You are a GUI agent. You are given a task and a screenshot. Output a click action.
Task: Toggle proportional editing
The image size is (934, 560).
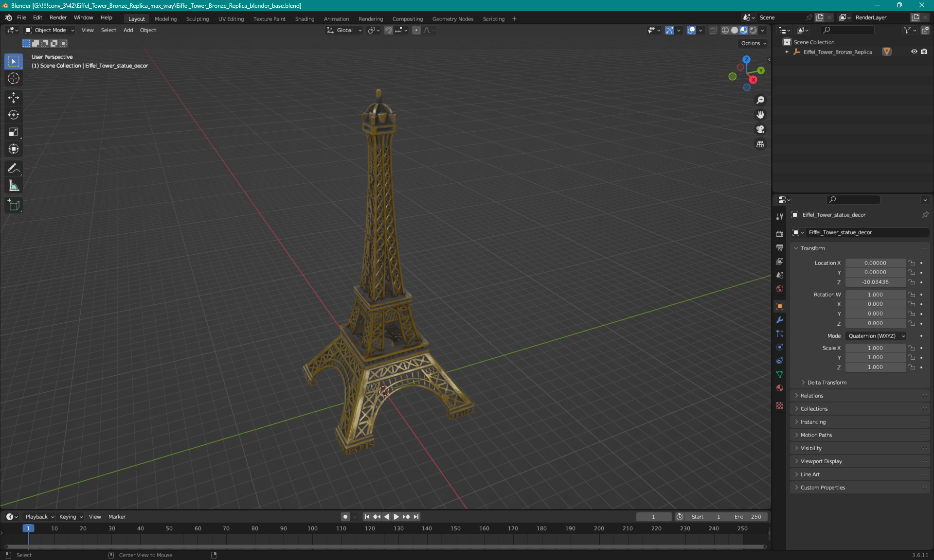click(416, 30)
